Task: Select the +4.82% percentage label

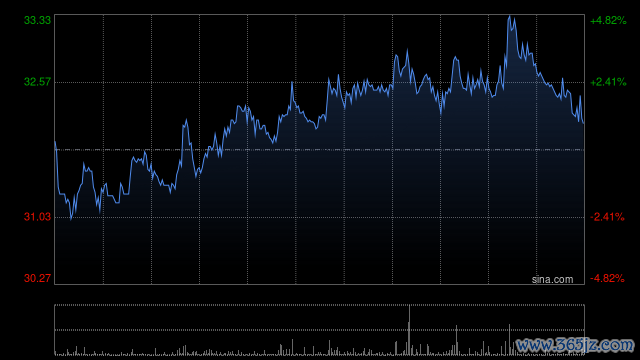Action: click(608, 20)
